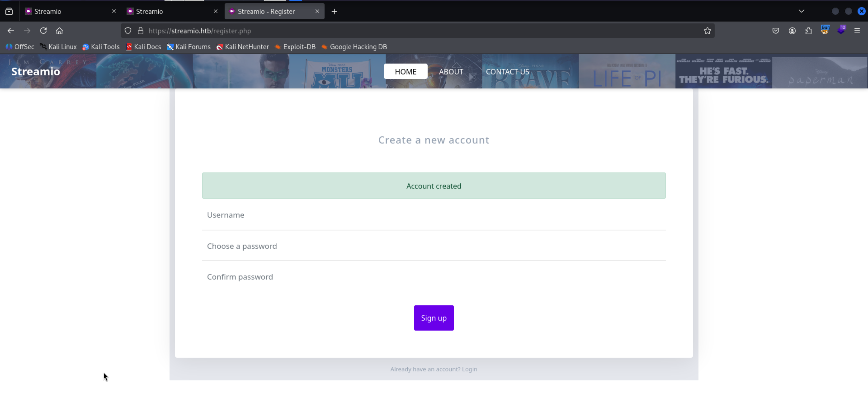Click the site lock padlock icon
The width and height of the screenshot is (868, 410).
coord(141,31)
